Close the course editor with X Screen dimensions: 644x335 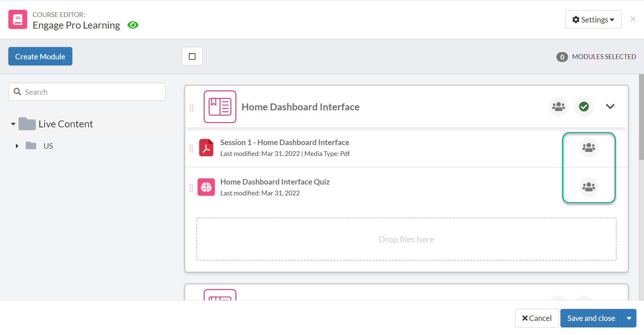point(633,19)
